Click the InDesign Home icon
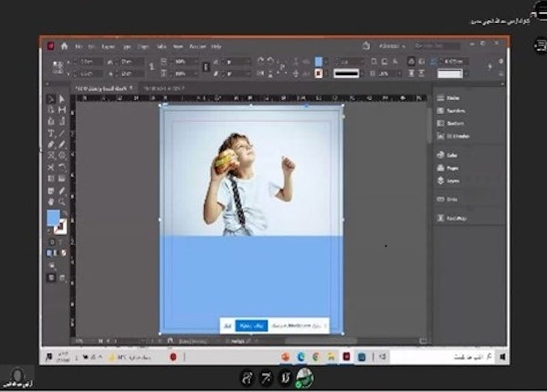Viewport: 547px width, 392px height. click(x=64, y=46)
